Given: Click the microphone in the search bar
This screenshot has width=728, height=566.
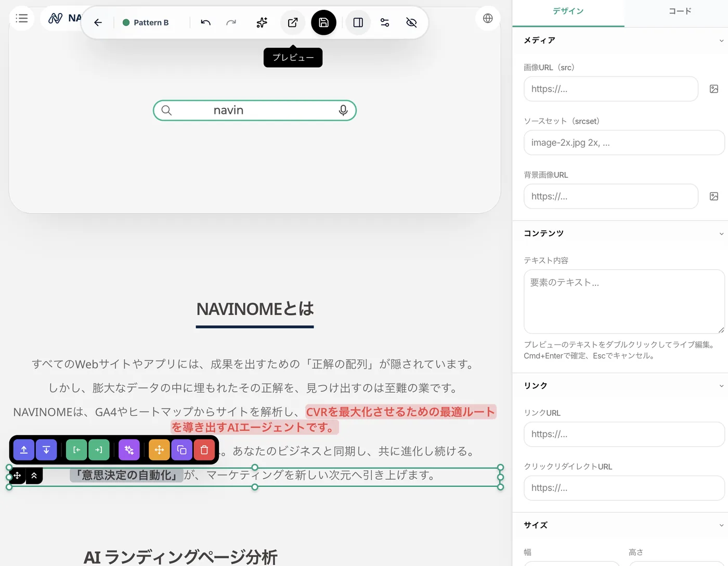Looking at the screenshot, I should (x=343, y=110).
